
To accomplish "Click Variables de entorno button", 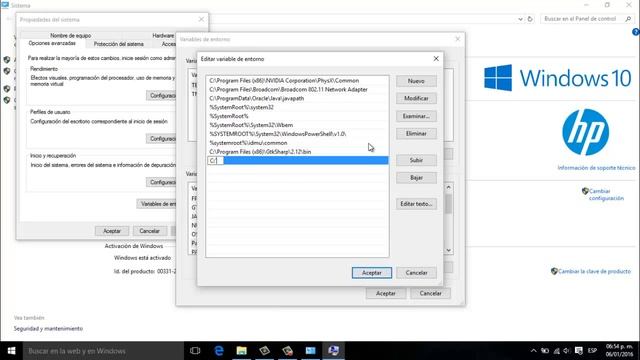I will point(157,204).
